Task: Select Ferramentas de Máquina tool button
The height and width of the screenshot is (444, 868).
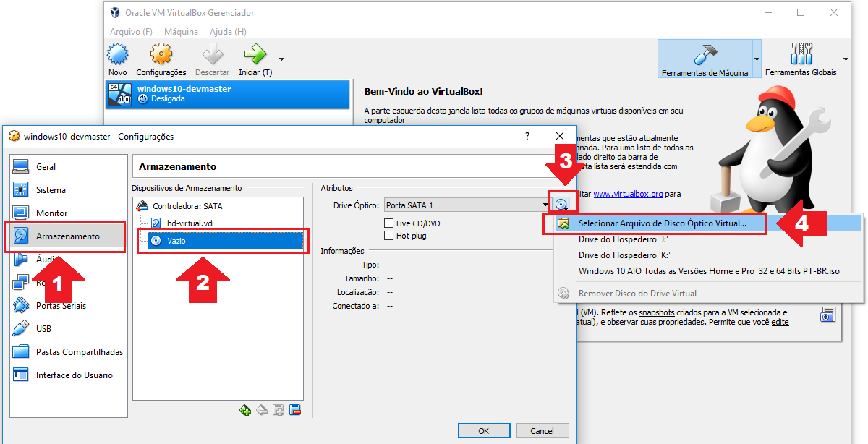Action: click(x=705, y=59)
